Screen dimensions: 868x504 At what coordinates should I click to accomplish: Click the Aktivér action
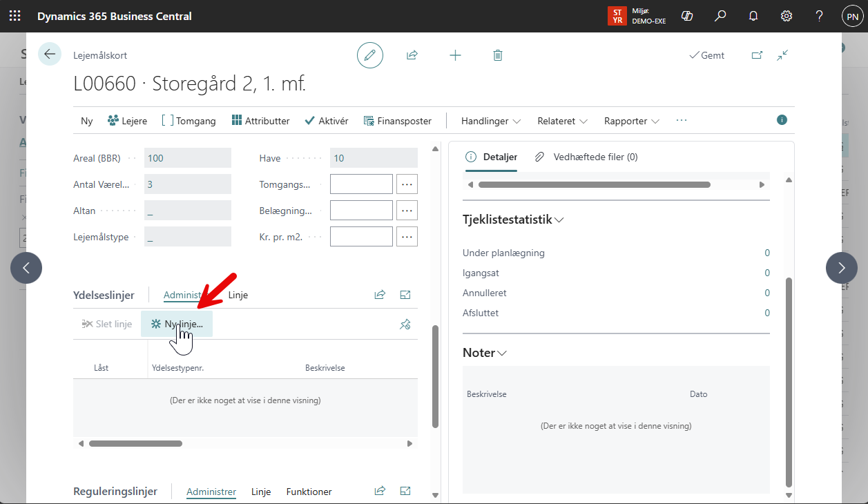point(327,121)
